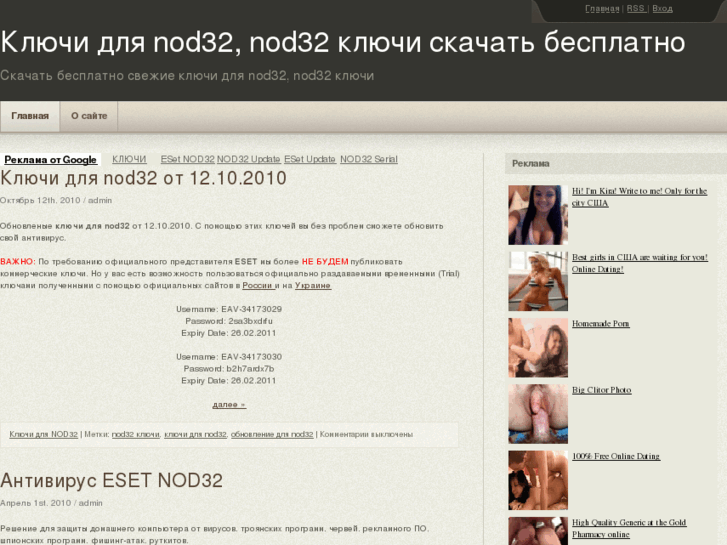Screen dimensions: 727x545
Task: Open the 100% Free Online Dating ad link
Action: (616, 456)
